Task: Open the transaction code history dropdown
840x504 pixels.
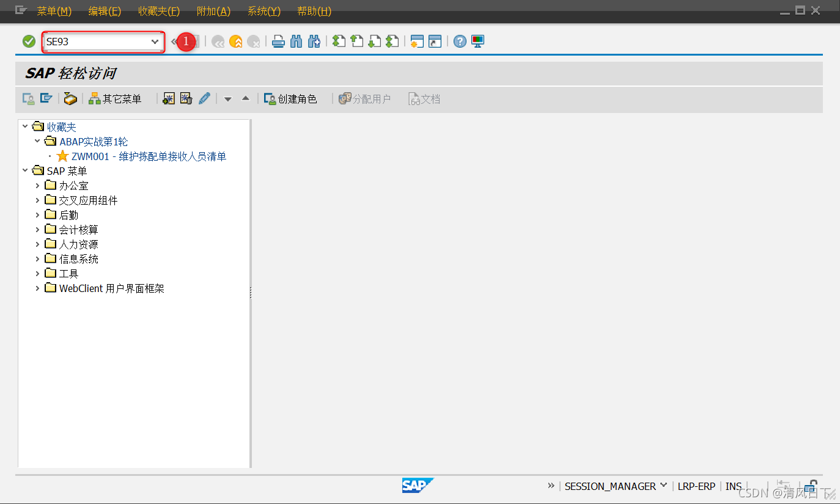Action: point(155,42)
